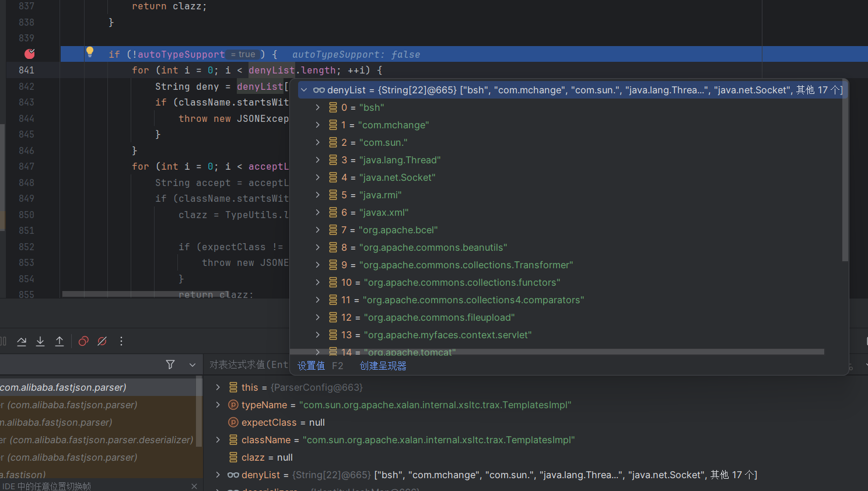868x491 pixels.
Task: Click the infinity watch icon in popup header
Action: (319, 90)
